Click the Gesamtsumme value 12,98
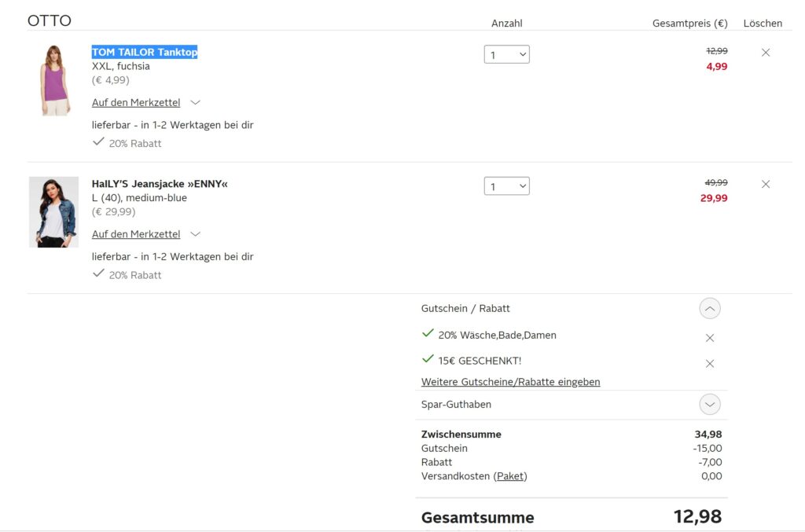Viewport: 805px width, 532px height. pyautogui.click(x=698, y=516)
